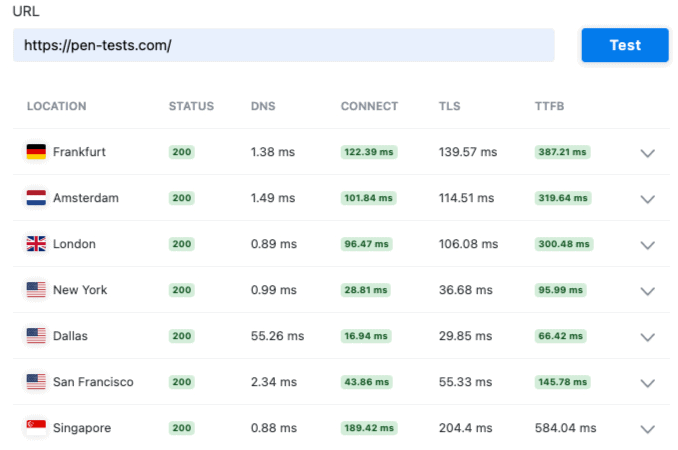
Task: Click the US flag next to Dallas
Action: [x=36, y=336]
